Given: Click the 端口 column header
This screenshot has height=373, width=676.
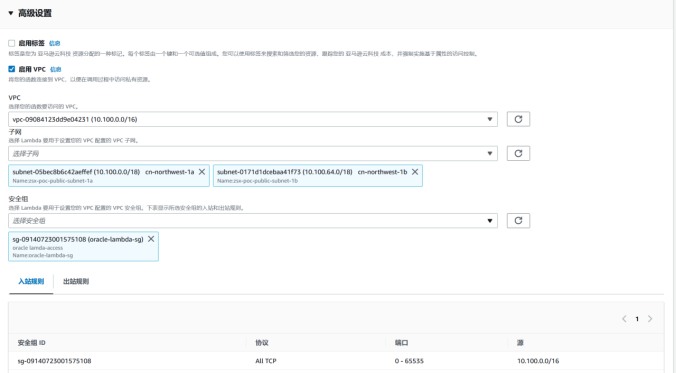Looking at the screenshot, I should (x=401, y=343).
